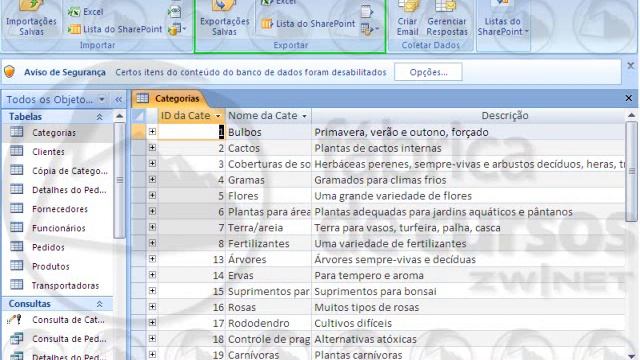Expand the subdatasheet for the Flores row

152,195
